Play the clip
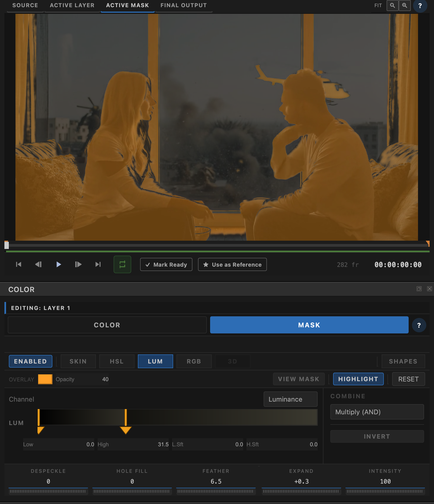 point(58,264)
